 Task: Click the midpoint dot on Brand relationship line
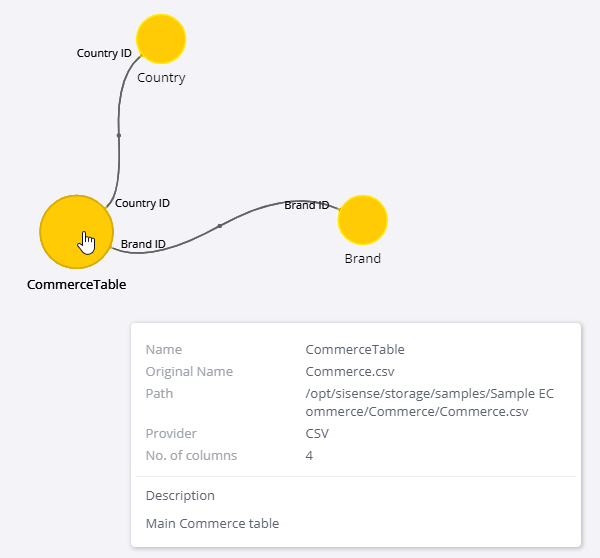pyautogui.click(x=220, y=226)
